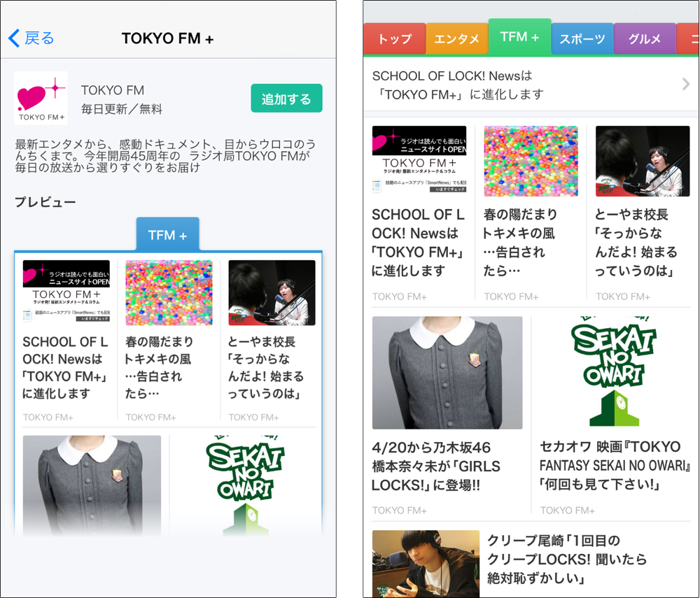Open radio studio photo in right screen
The width and height of the screenshot is (700, 598).
point(643,161)
